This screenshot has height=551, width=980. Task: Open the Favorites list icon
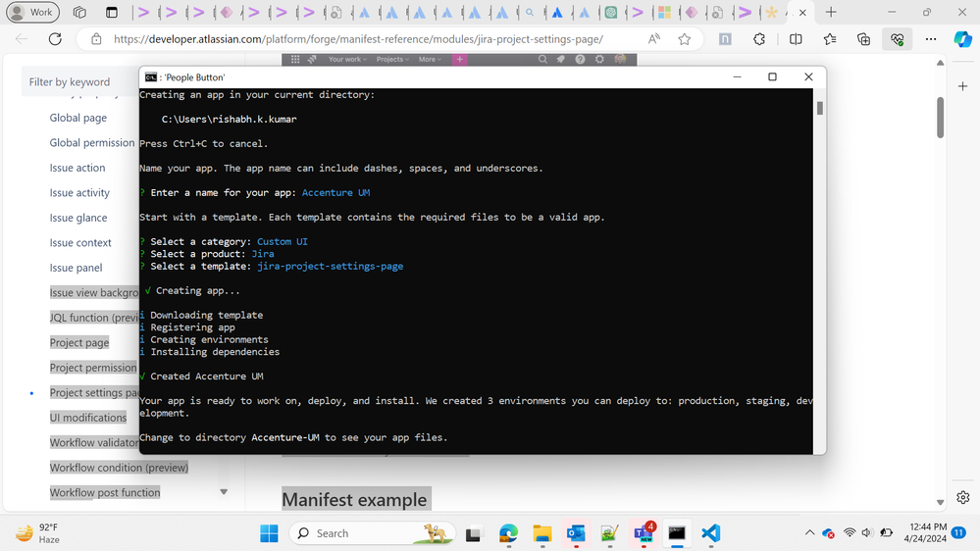coord(830,39)
